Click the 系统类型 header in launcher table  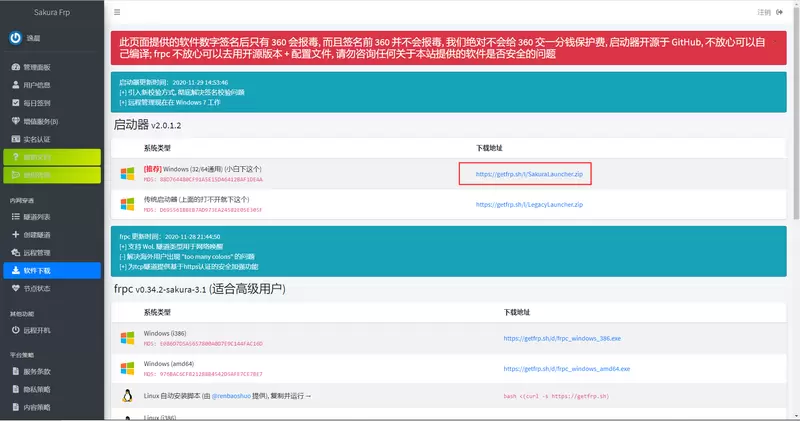[x=157, y=148]
